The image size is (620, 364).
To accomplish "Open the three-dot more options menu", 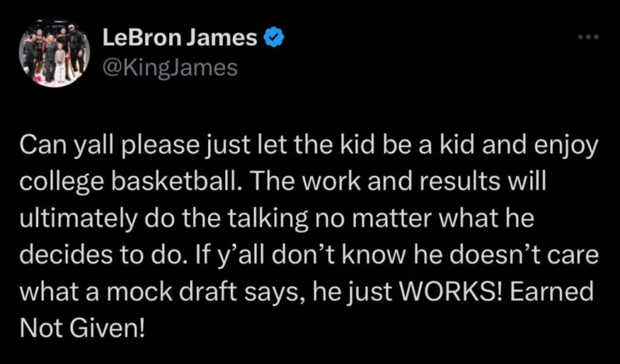I will [x=588, y=37].
